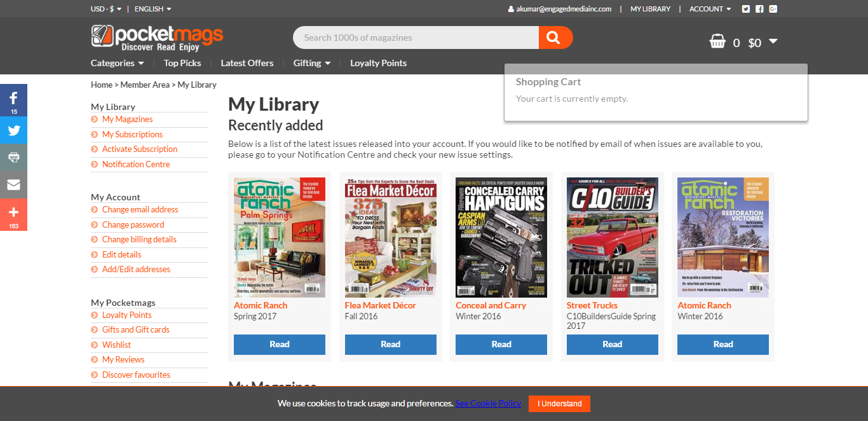Screen dimensions: 868x421
Task: Open Loyalty Points in navigation bar
Action: click(x=378, y=63)
